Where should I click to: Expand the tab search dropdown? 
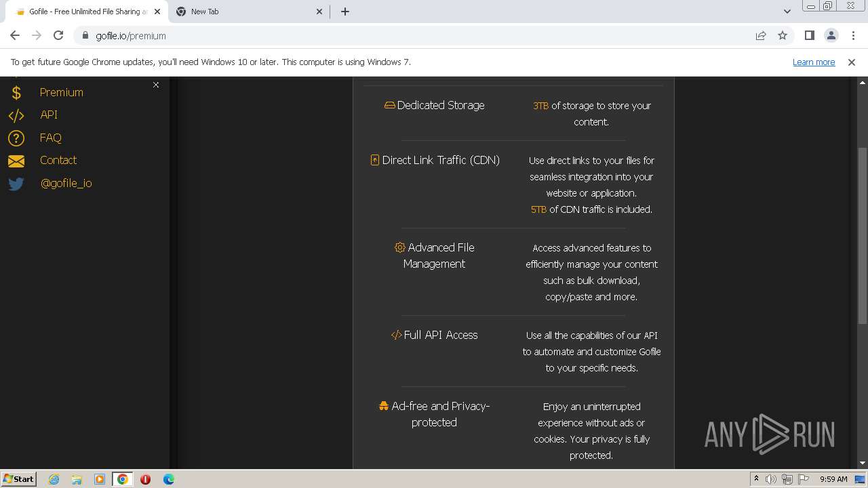[787, 12]
